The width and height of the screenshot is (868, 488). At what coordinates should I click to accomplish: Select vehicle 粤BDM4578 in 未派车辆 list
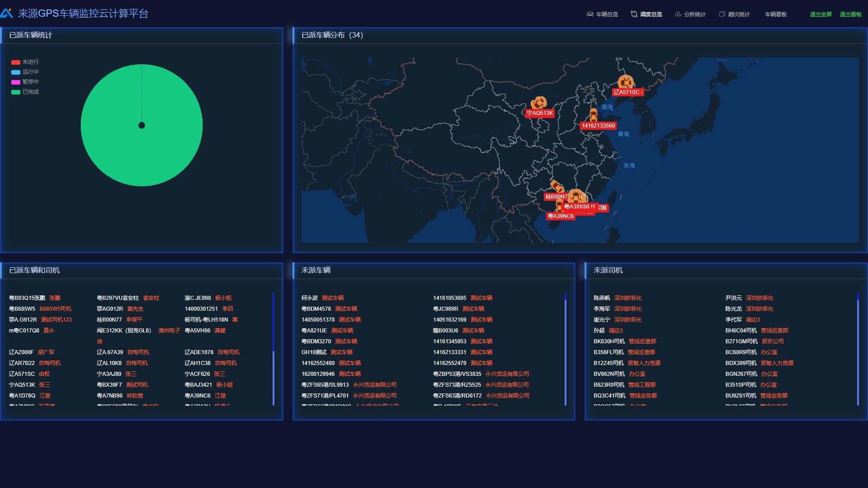point(316,309)
